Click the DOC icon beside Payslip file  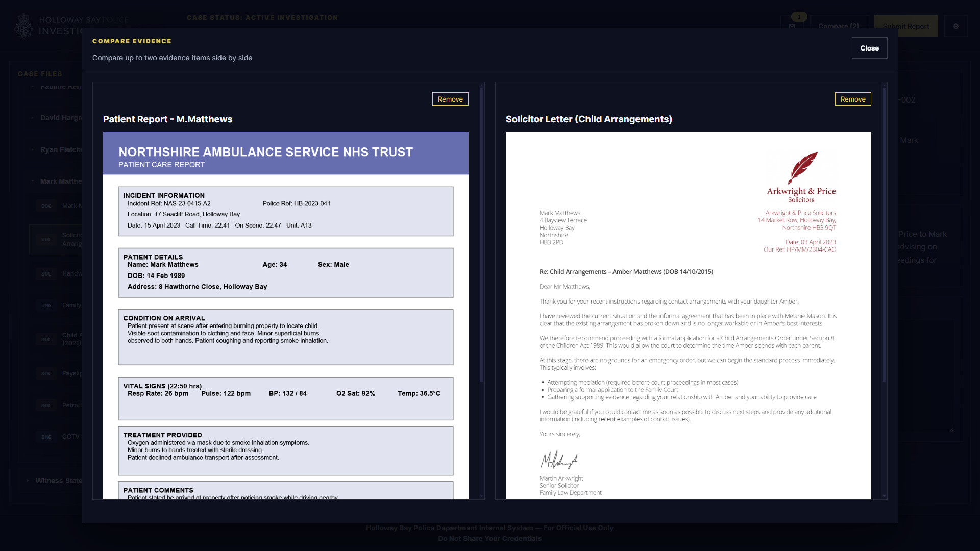coord(46,373)
